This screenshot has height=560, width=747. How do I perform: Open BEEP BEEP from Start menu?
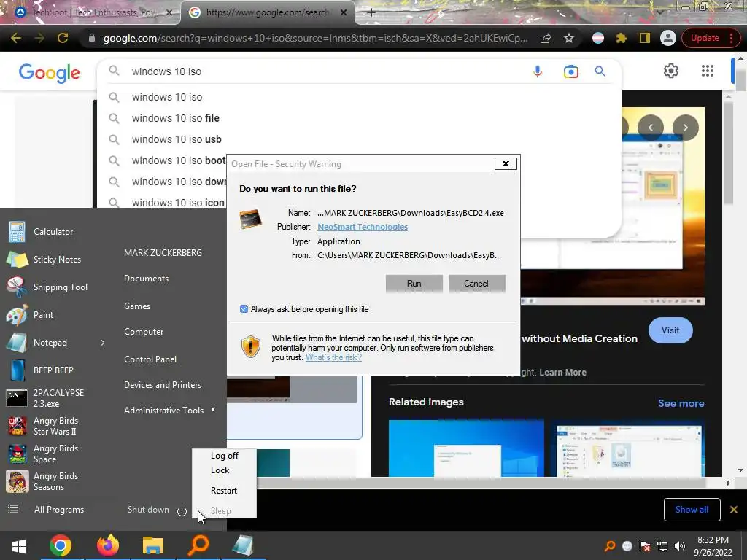pos(53,370)
